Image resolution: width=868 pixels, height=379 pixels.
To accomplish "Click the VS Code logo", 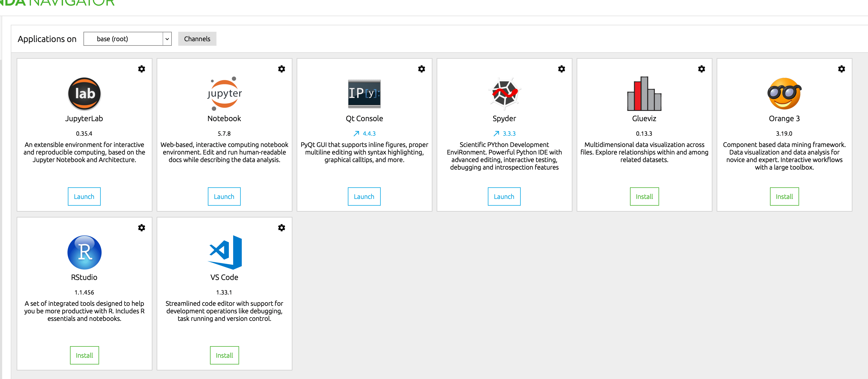I will point(225,252).
